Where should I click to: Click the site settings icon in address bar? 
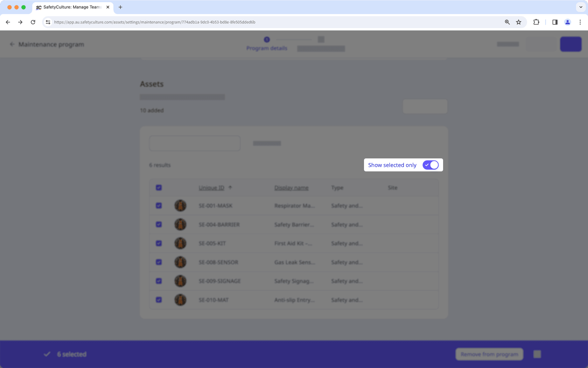coord(48,22)
